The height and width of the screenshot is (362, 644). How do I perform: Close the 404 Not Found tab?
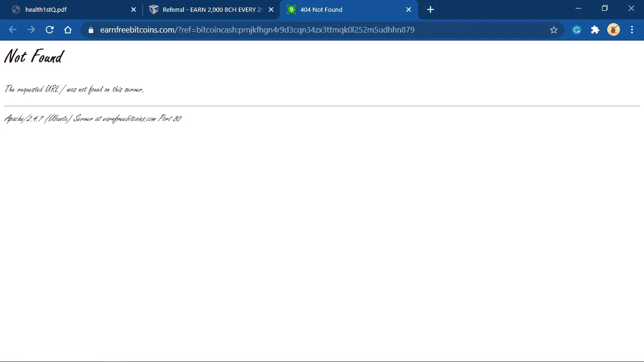(x=409, y=9)
